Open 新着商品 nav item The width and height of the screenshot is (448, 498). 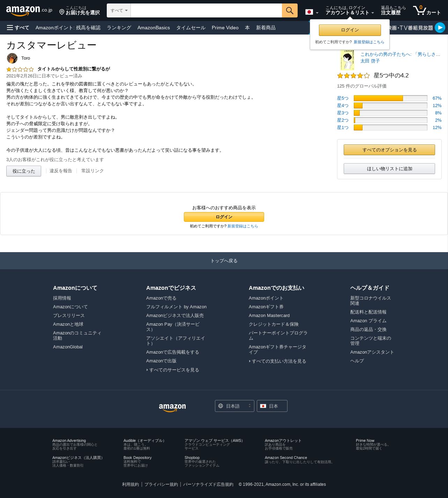click(x=266, y=28)
